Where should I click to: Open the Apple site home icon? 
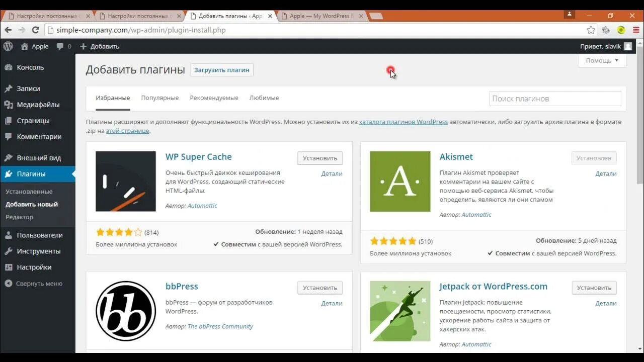(x=25, y=46)
